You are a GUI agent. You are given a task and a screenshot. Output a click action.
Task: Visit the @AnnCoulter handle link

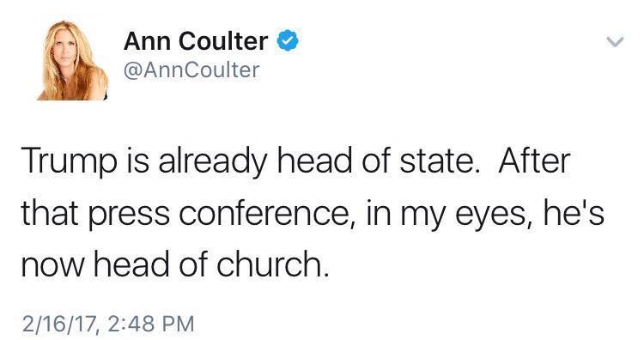click(x=191, y=70)
